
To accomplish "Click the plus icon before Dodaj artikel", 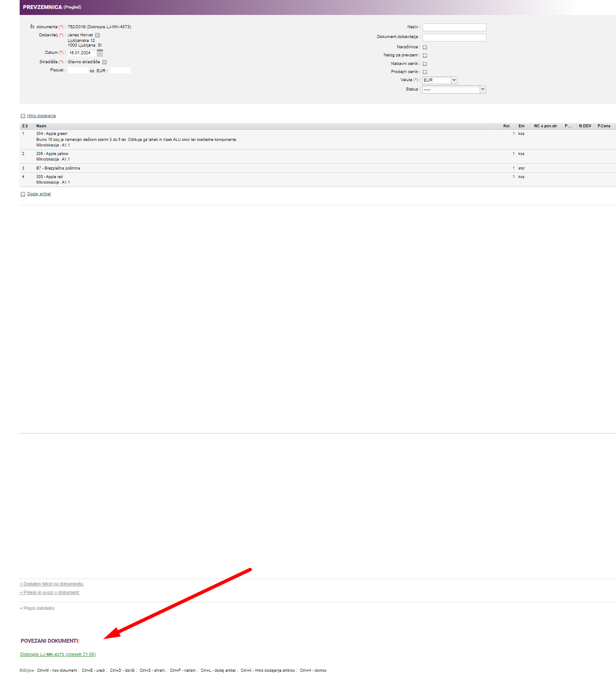I will 23,194.
